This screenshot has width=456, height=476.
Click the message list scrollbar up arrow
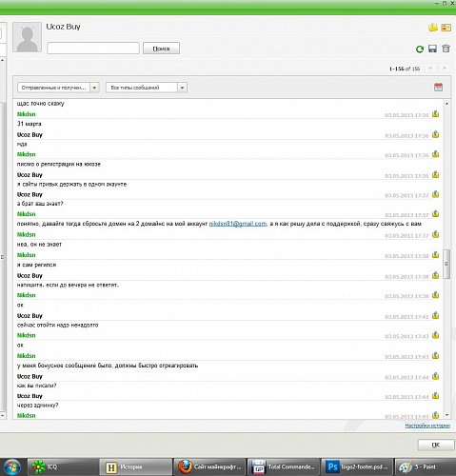click(x=446, y=104)
